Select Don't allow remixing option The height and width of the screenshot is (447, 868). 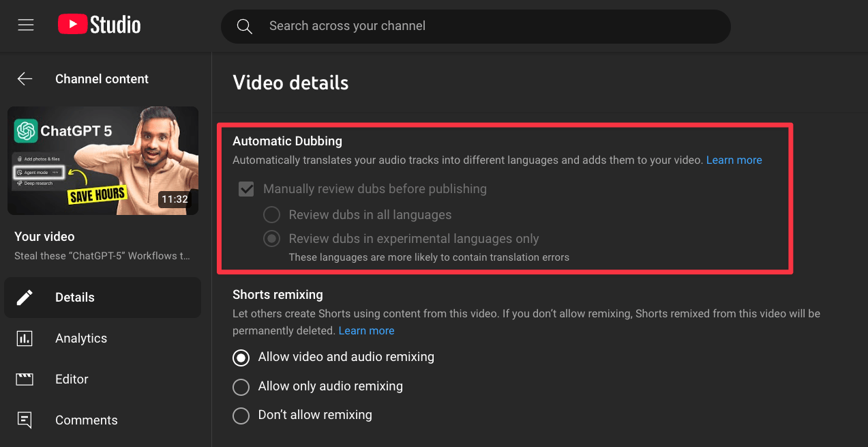pyautogui.click(x=241, y=416)
